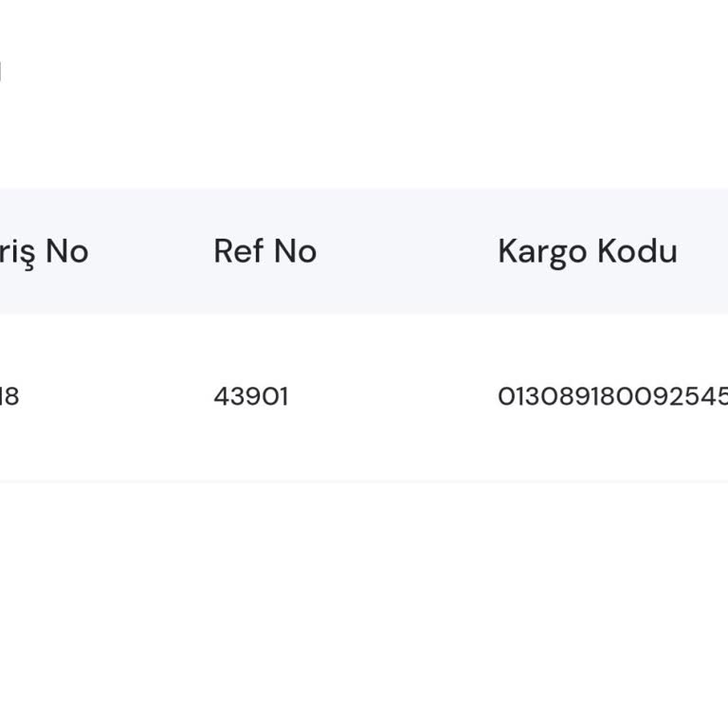Select the cargo code 013089180092545
The width and height of the screenshot is (728, 728).
tap(611, 396)
